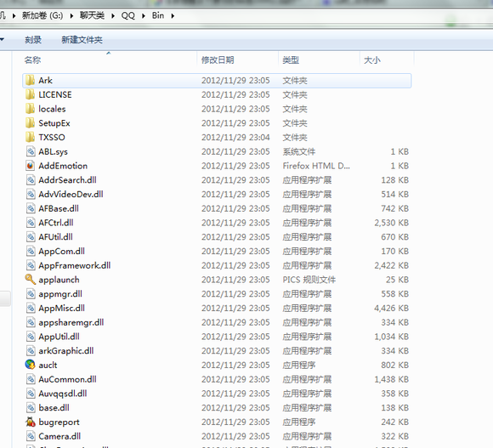Click the 2,530 KB size value

tap(391, 223)
